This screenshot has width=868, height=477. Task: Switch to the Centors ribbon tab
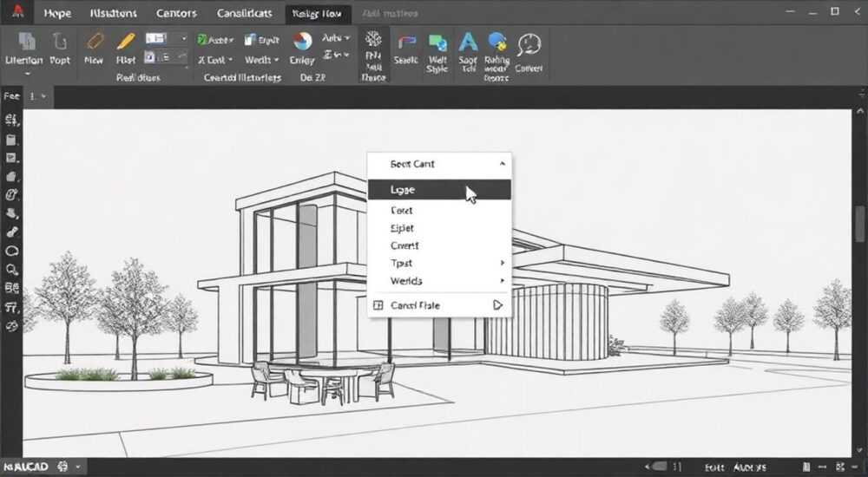pos(176,13)
